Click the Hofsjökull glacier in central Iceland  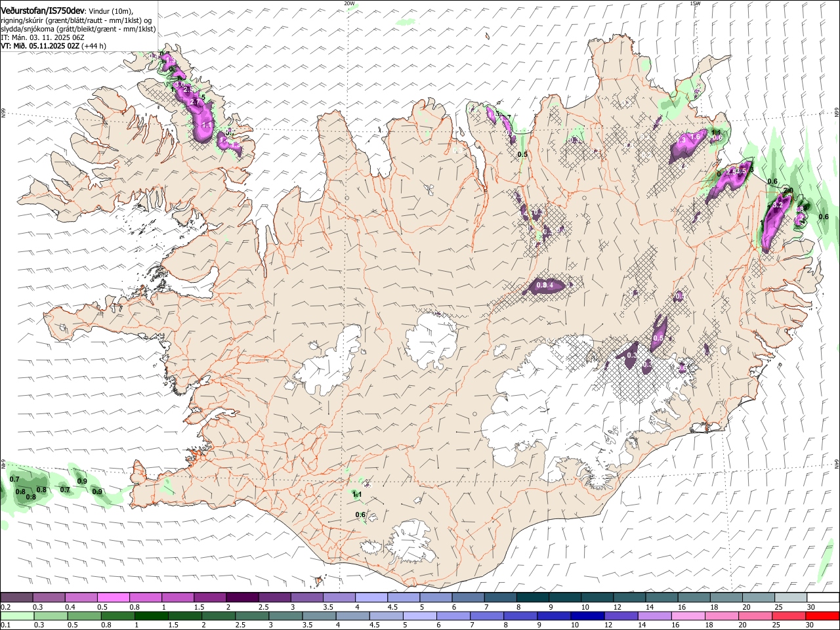pyautogui.click(x=431, y=340)
